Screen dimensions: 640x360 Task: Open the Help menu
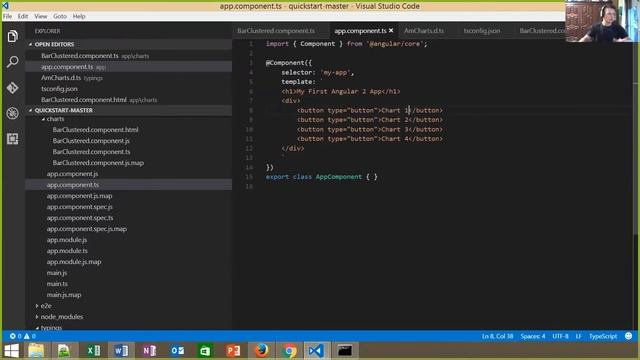coord(79,16)
